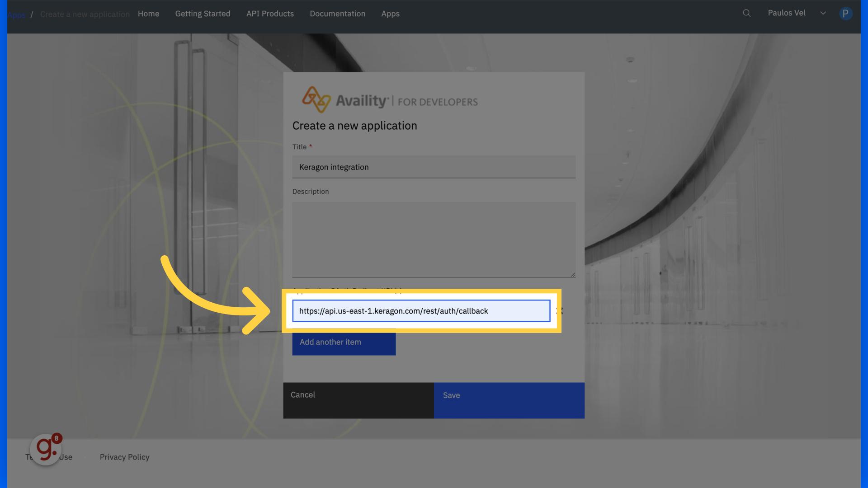This screenshot has height=488, width=868.
Task: Open the Privacy Policy link
Action: (124, 457)
